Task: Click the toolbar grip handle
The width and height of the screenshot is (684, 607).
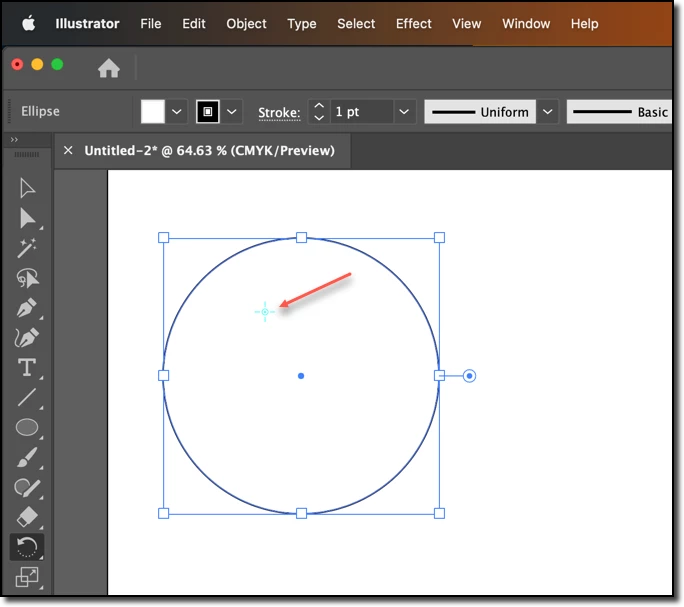Action: pos(27,154)
